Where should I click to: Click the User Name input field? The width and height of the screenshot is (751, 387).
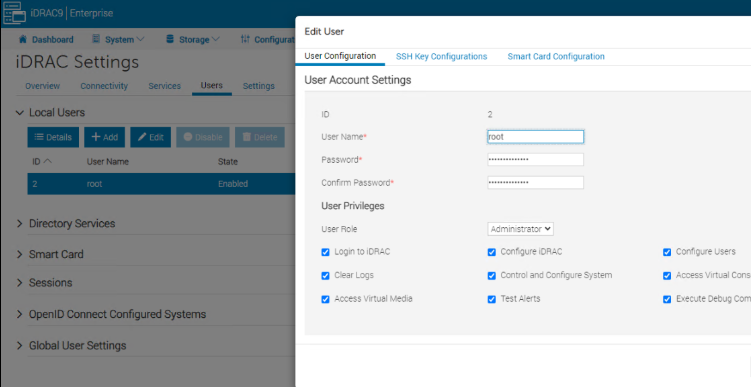[535, 137]
